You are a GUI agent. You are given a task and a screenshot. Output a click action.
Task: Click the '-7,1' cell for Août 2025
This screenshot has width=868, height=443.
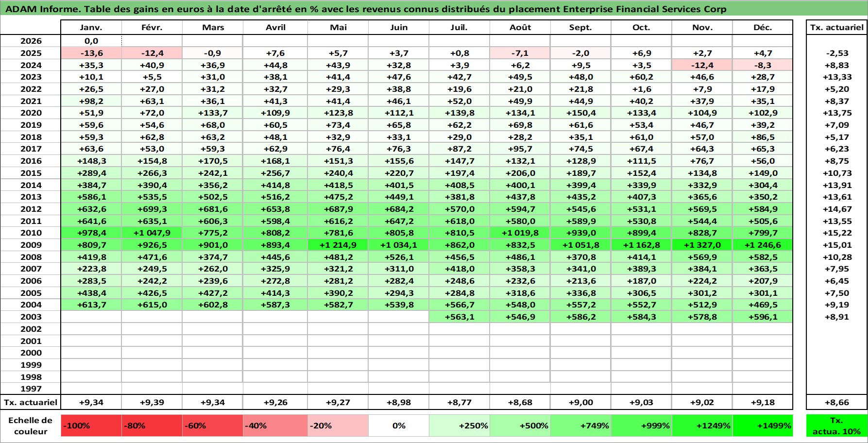click(520, 53)
